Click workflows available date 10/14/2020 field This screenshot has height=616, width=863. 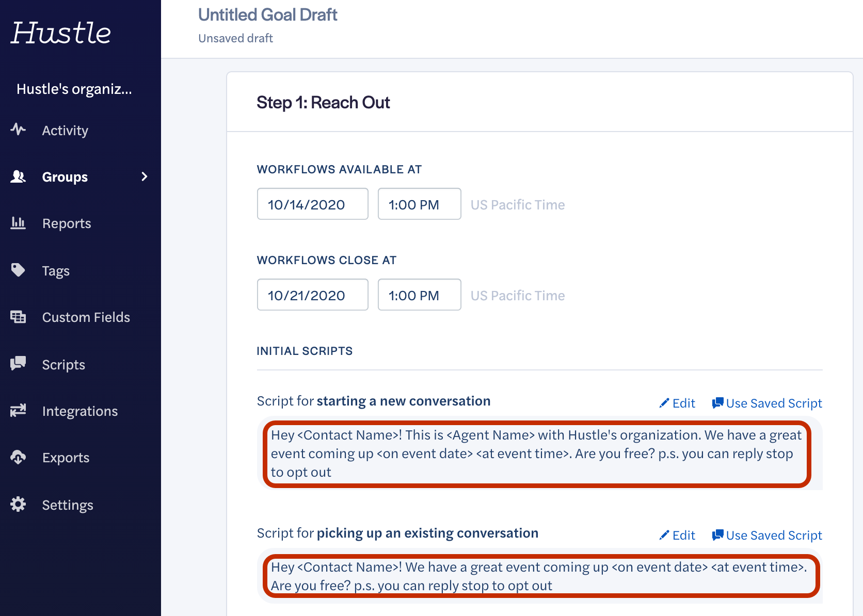pyautogui.click(x=313, y=204)
